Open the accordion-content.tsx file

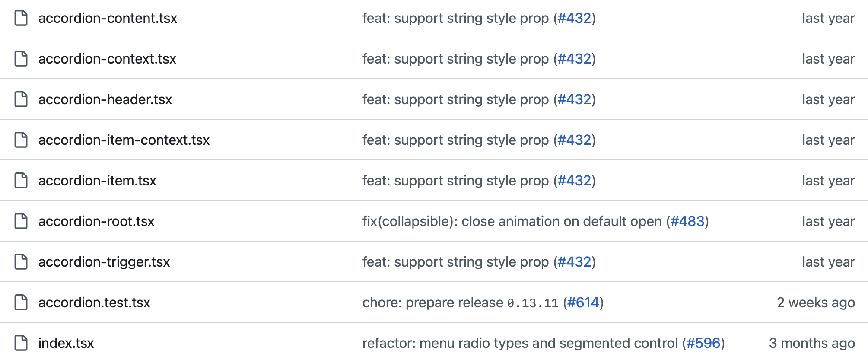[108, 18]
